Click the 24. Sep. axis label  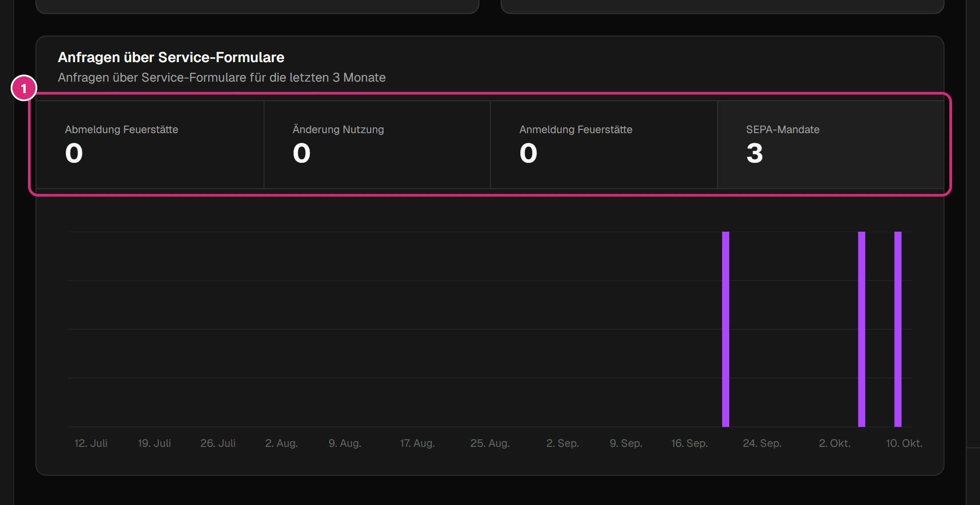(762, 443)
